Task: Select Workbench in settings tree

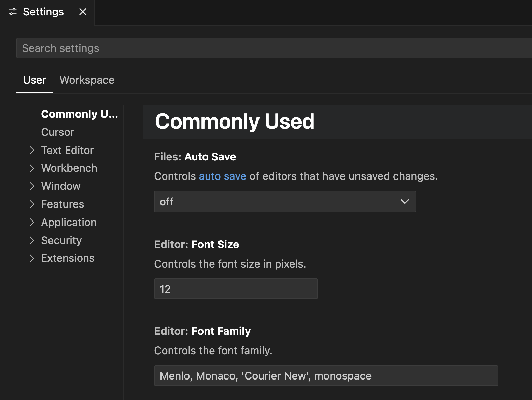Action: pos(69,168)
